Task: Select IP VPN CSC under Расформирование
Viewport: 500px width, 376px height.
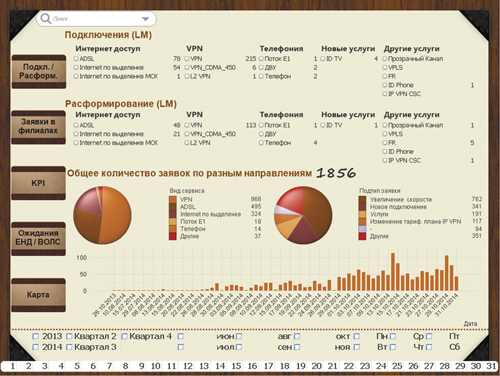Action: pos(385,160)
